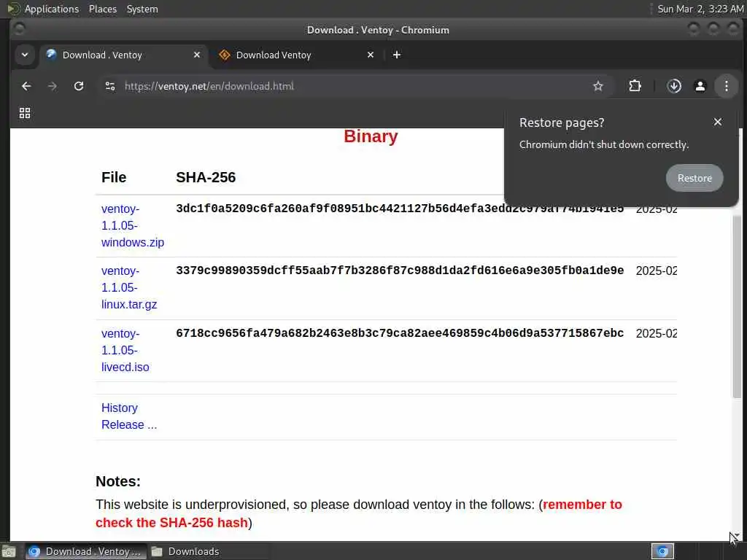Select the linux.tar.gz SHA-256 hash starting 3379c

(x=400, y=271)
